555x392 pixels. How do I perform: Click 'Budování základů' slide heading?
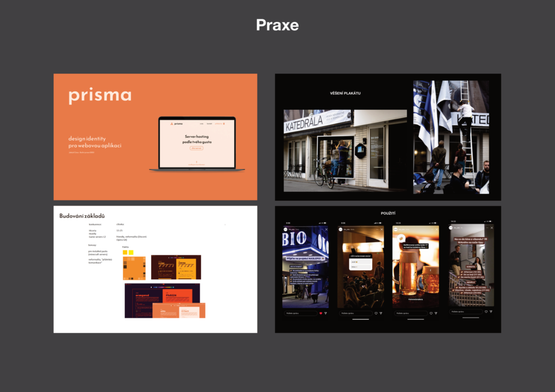click(82, 216)
